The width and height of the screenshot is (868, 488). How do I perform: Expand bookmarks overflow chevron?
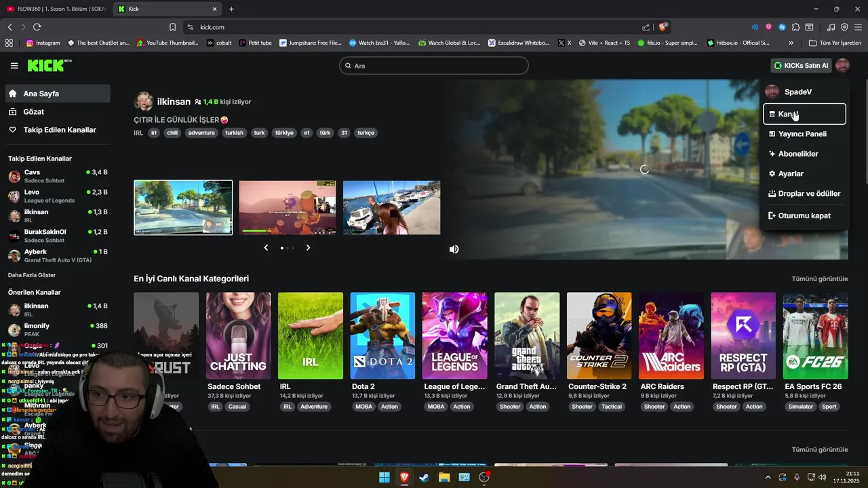click(x=791, y=43)
